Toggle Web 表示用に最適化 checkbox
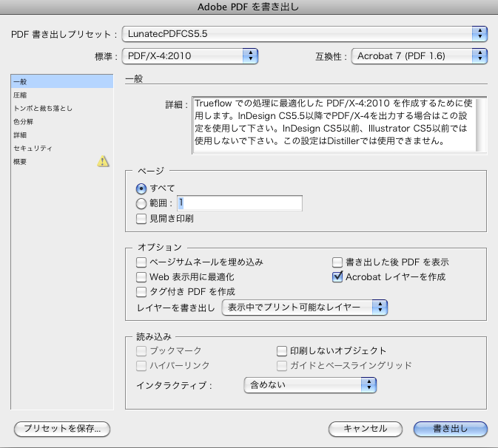 [141, 277]
